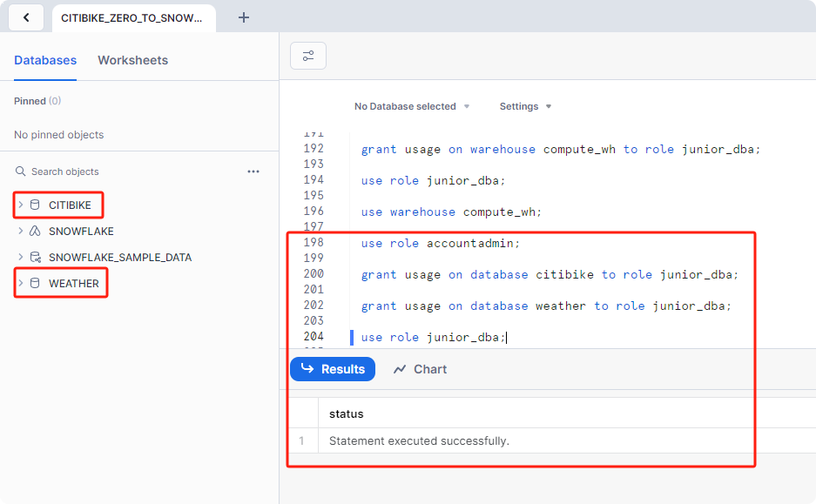Click the Results button

tap(333, 369)
